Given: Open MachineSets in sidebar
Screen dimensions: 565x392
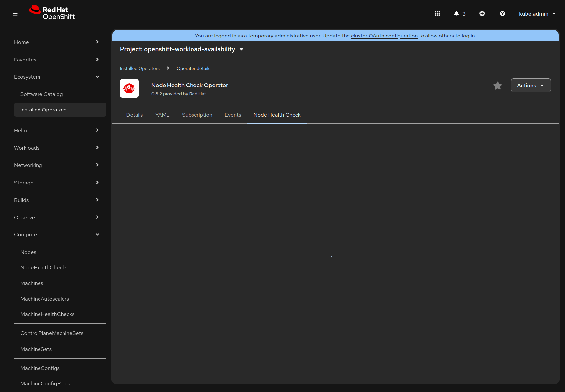Looking at the screenshot, I should pyautogui.click(x=60, y=349).
